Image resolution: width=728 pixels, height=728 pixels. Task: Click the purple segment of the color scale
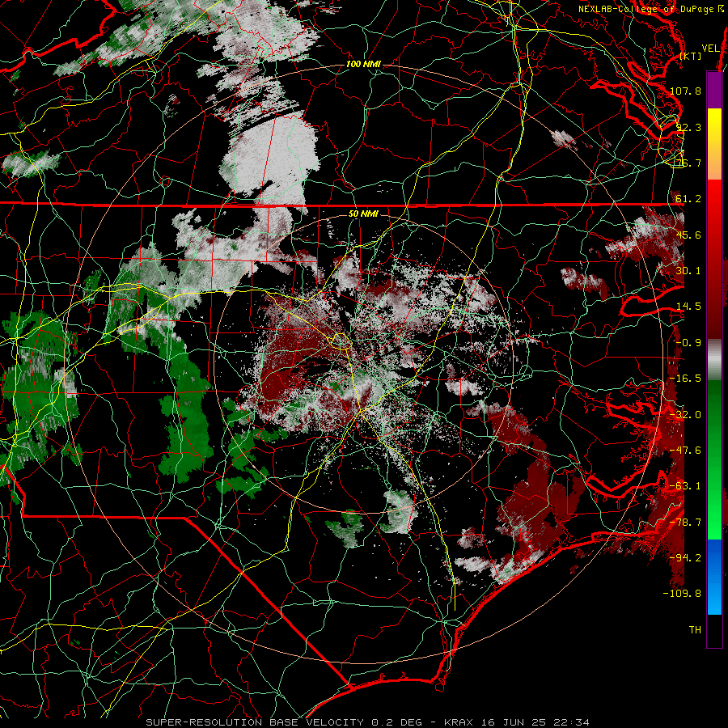[714, 90]
